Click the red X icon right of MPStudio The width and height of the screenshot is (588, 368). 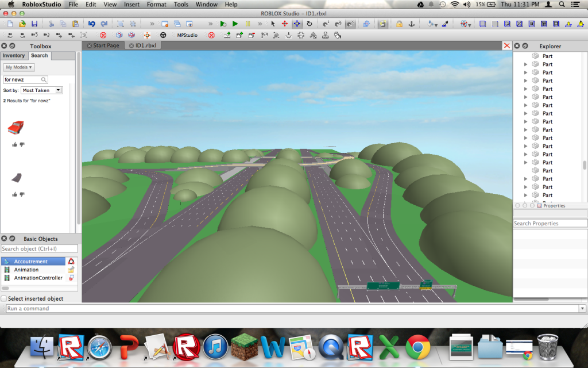[x=211, y=35]
